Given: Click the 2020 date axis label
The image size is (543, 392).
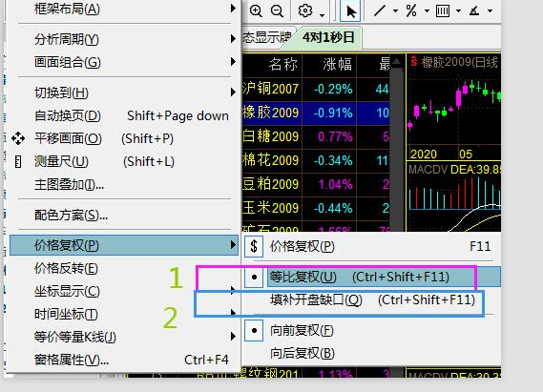Looking at the screenshot, I should (x=423, y=154).
